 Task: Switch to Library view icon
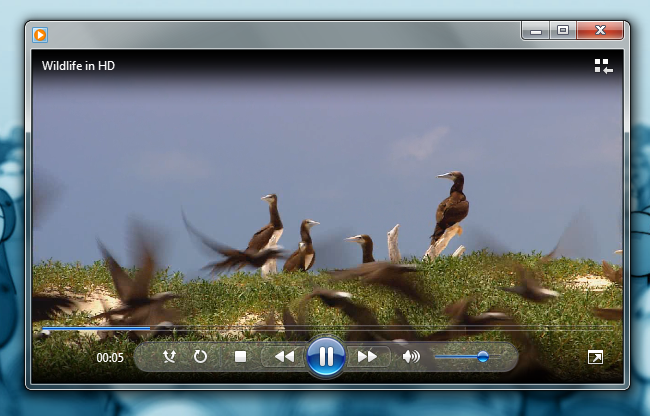pos(604,66)
